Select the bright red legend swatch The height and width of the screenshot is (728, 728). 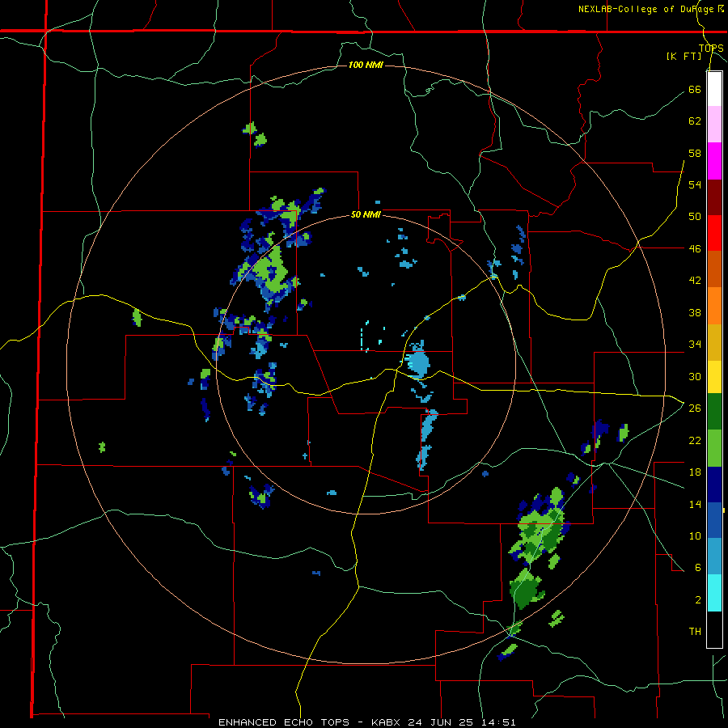[x=714, y=233]
